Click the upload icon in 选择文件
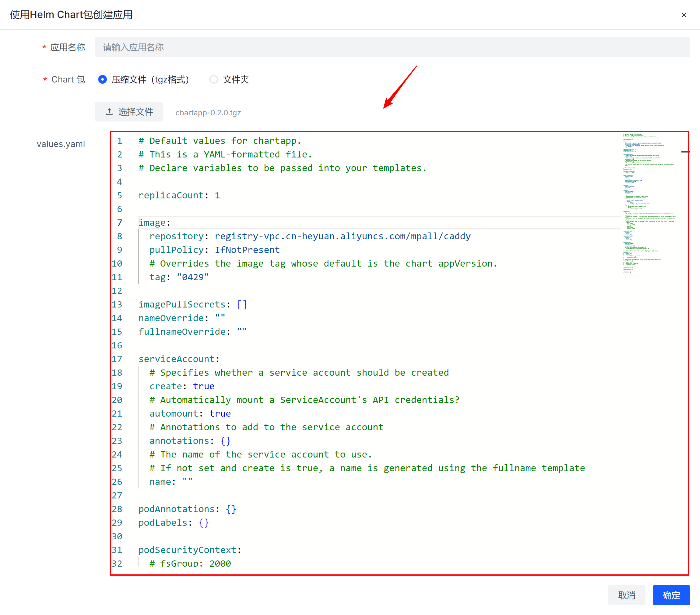 tap(109, 112)
